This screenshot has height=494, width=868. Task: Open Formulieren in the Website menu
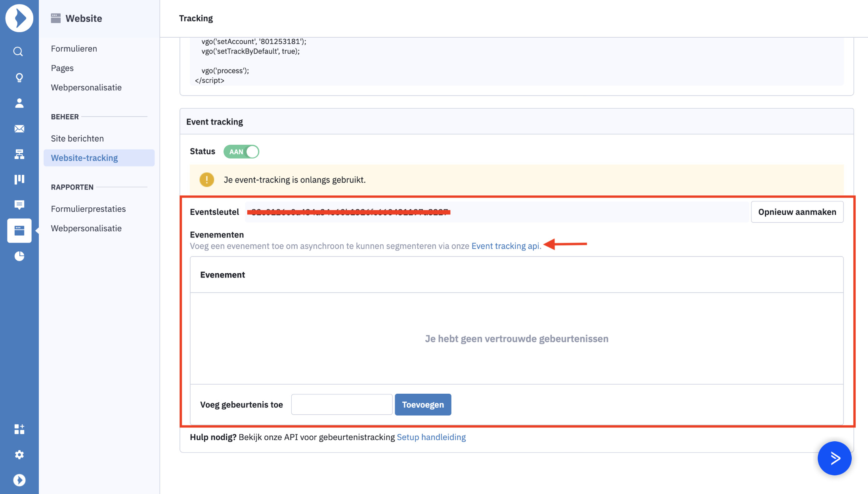[74, 48]
